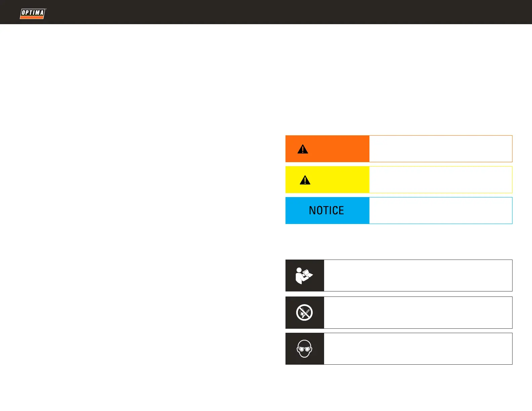Click the empty box beside goggles icon

418,349
